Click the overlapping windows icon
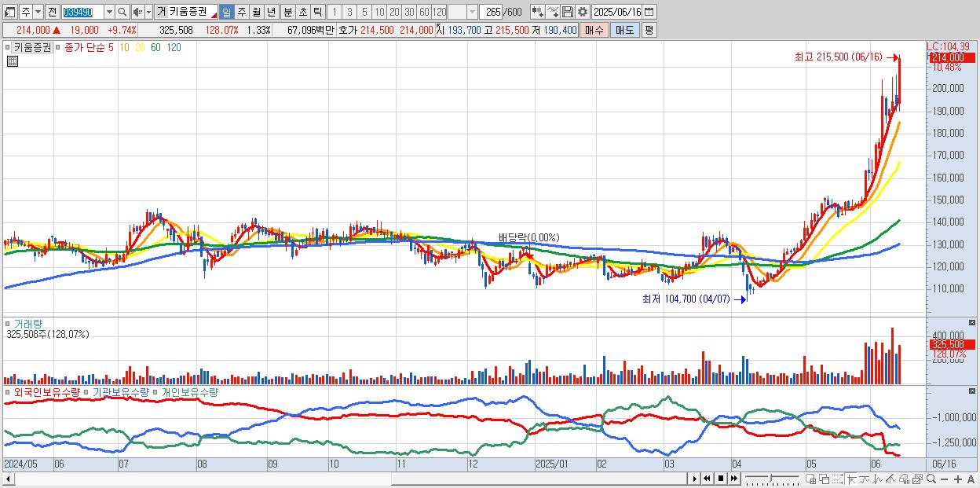This screenshot has height=488, width=980. click(825, 479)
